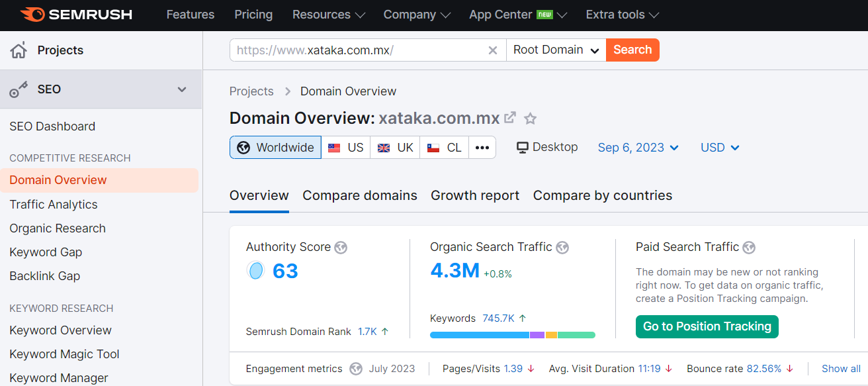Image resolution: width=868 pixels, height=386 pixels.
Task: Click the Semrush logo
Action: [76, 15]
